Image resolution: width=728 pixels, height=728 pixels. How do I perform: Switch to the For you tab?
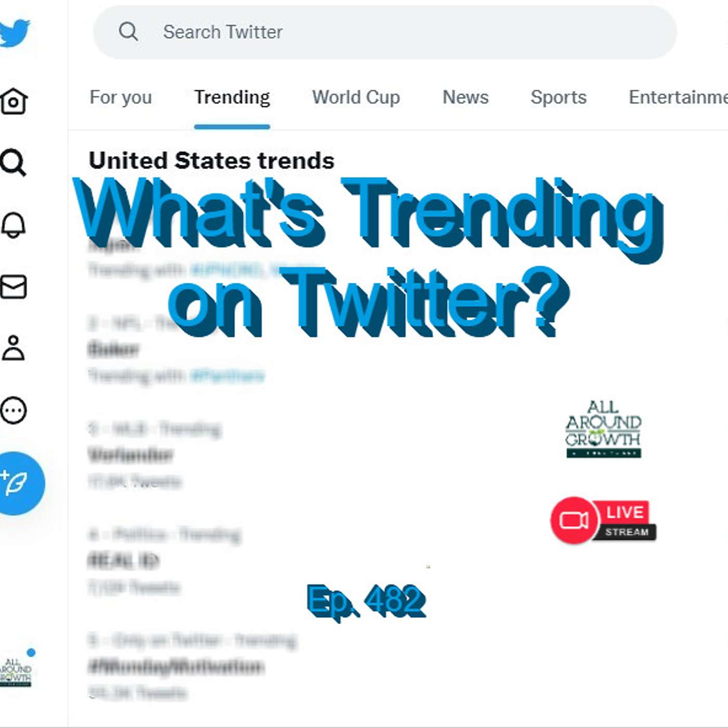pyautogui.click(x=121, y=97)
